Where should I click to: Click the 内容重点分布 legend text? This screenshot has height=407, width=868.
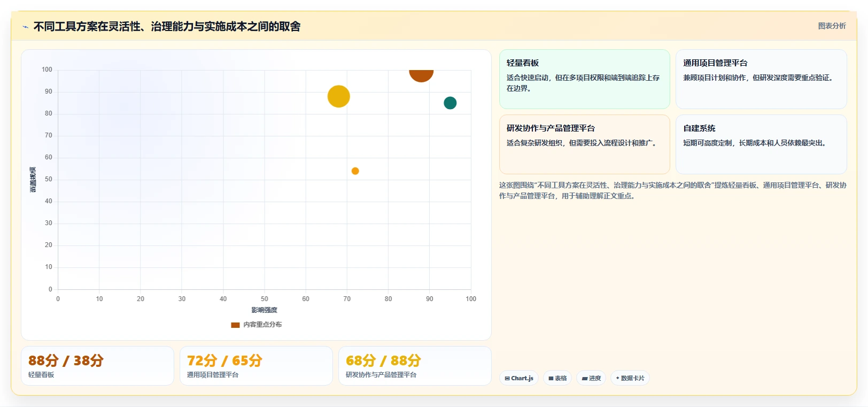click(262, 325)
